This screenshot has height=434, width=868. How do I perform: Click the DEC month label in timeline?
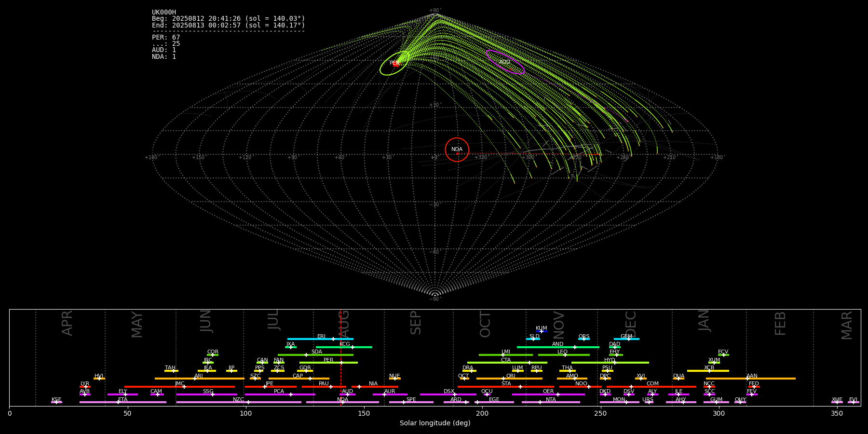coord(631,324)
